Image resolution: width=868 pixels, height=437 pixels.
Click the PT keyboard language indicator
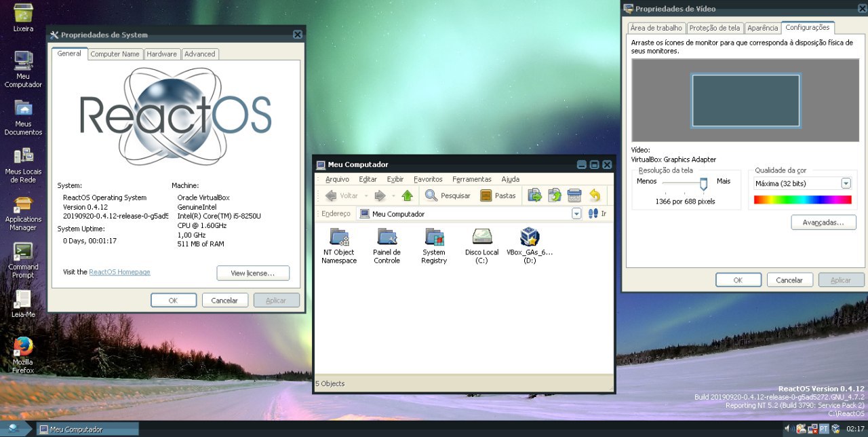(x=824, y=429)
